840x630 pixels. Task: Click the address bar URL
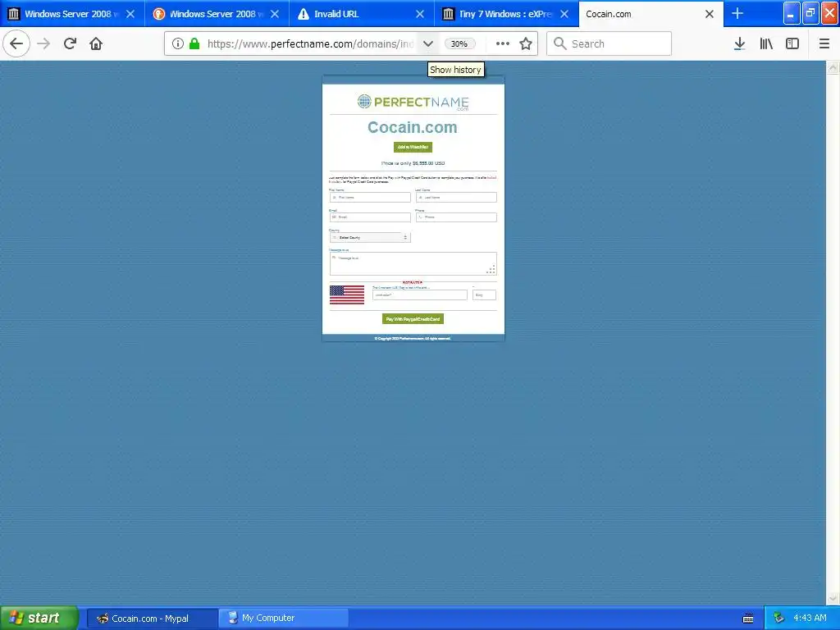311,44
